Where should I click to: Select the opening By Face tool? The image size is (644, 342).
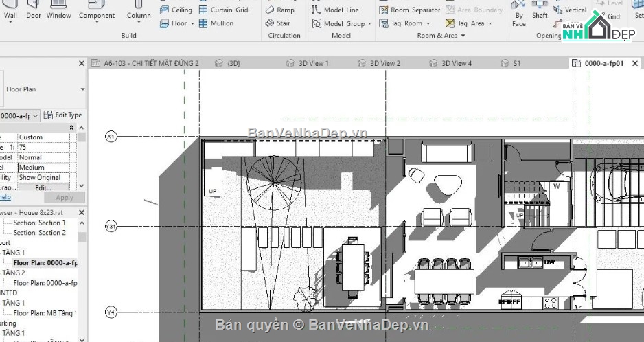point(519,12)
